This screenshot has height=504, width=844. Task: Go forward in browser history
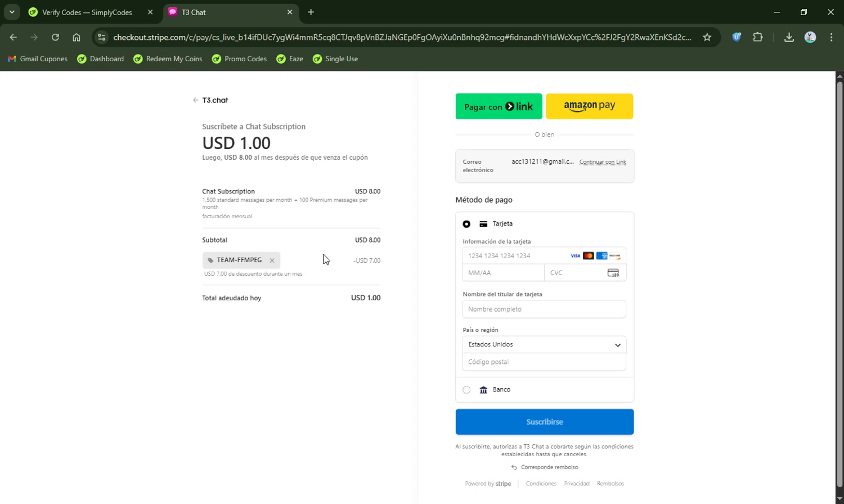click(34, 37)
